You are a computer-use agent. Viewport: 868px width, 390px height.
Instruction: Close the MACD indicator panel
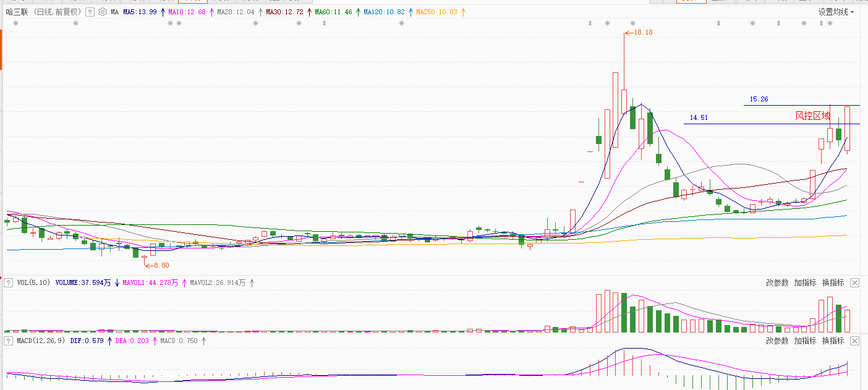854,341
